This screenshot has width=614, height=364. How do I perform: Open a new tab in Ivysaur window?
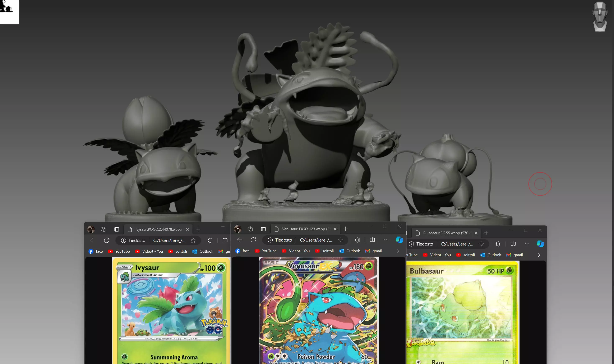point(198,229)
